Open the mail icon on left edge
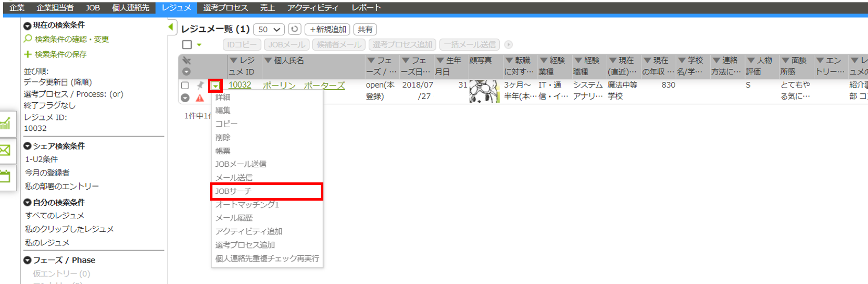This screenshot has width=868, height=284. click(x=6, y=151)
